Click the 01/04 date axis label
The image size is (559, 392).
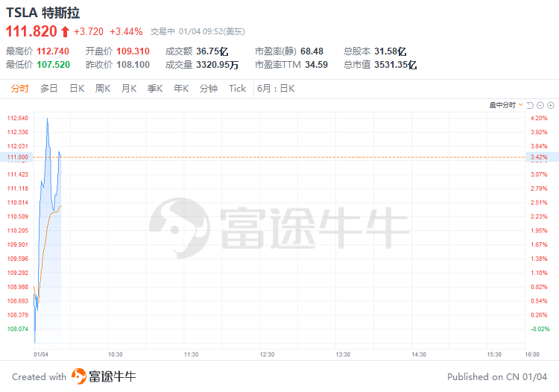tap(41, 354)
